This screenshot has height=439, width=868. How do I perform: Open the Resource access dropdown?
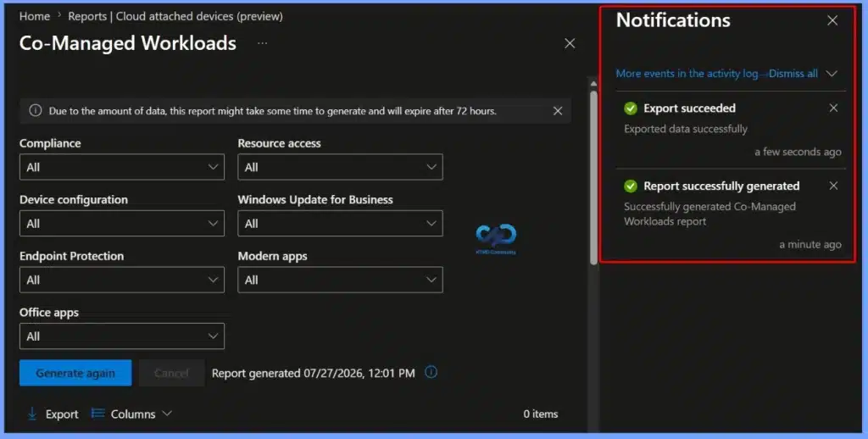[340, 167]
